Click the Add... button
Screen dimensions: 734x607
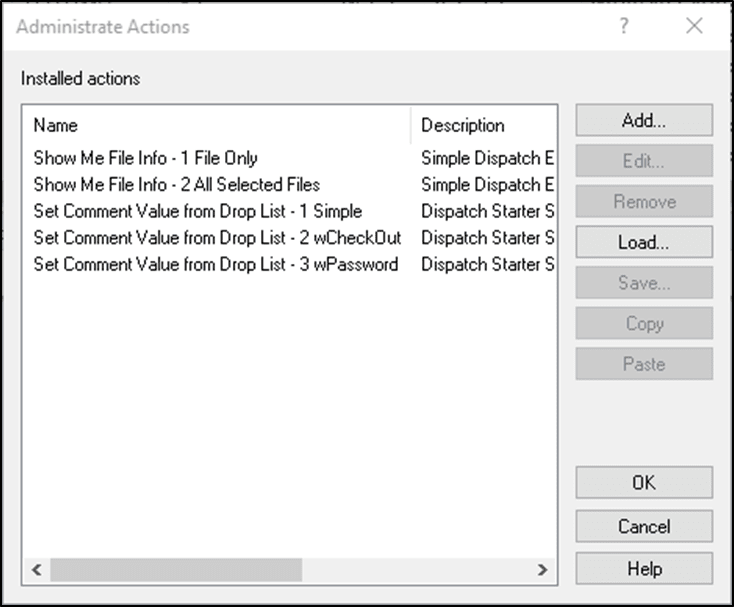[x=644, y=121]
